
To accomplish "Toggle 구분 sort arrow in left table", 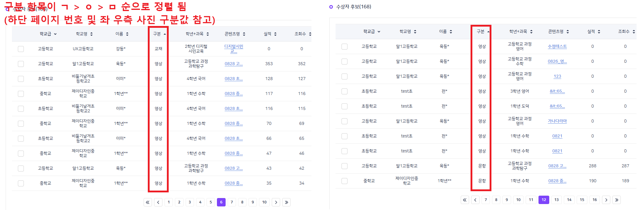I will [x=165, y=34].
